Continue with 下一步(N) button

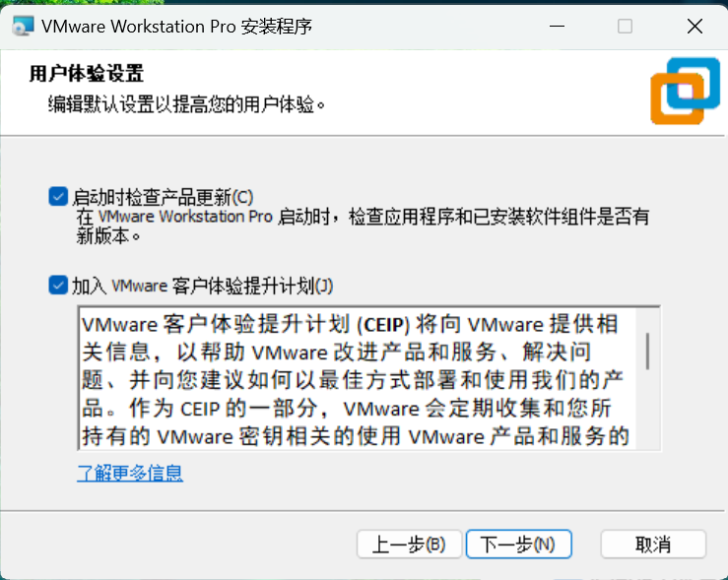coord(518,545)
